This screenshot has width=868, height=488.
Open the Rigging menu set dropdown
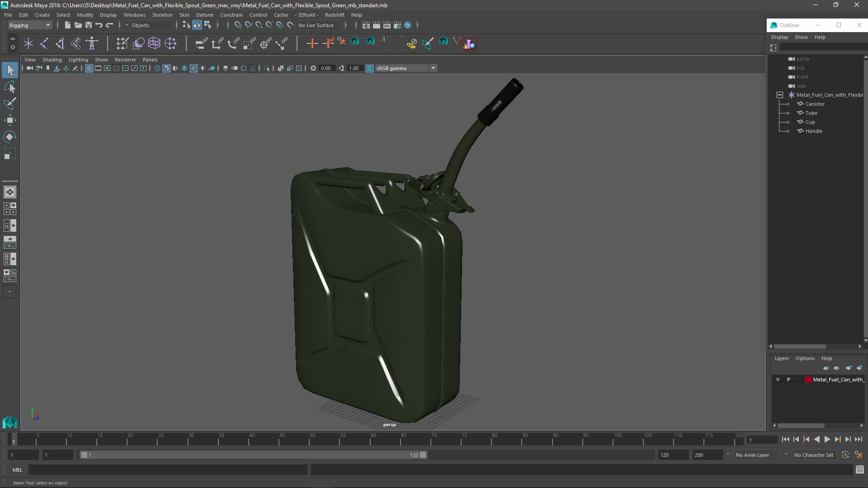tap(30, 25)
